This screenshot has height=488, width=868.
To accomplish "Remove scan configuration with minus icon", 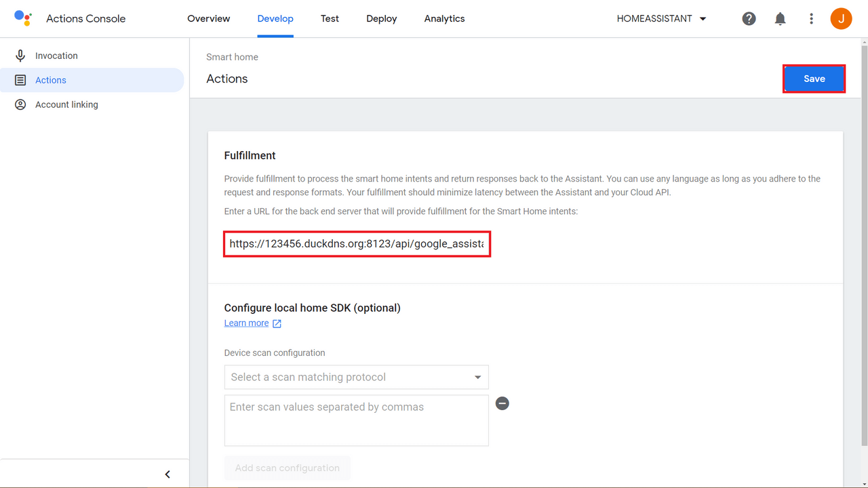I will [x=502, y=403].
